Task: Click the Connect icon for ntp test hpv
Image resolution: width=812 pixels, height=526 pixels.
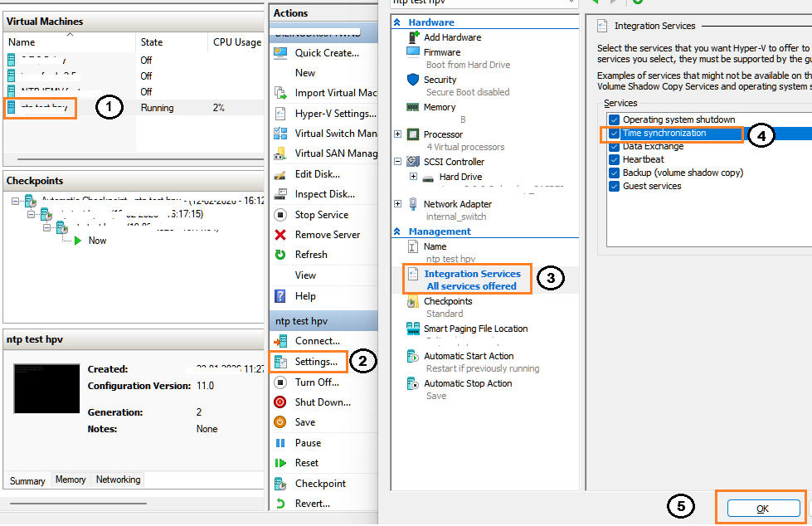Action: (280, 341)
